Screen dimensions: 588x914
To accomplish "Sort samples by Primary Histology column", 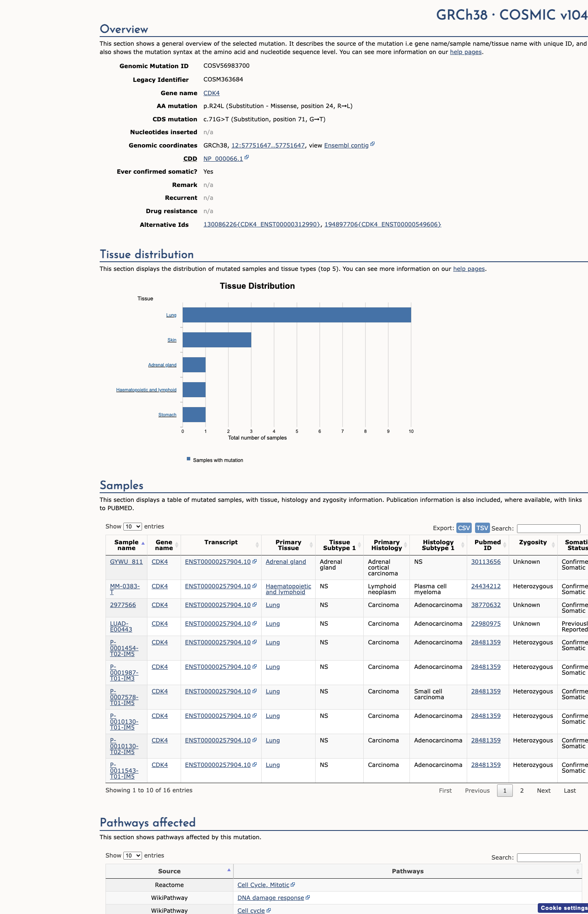I will click(x=387, y=545).
